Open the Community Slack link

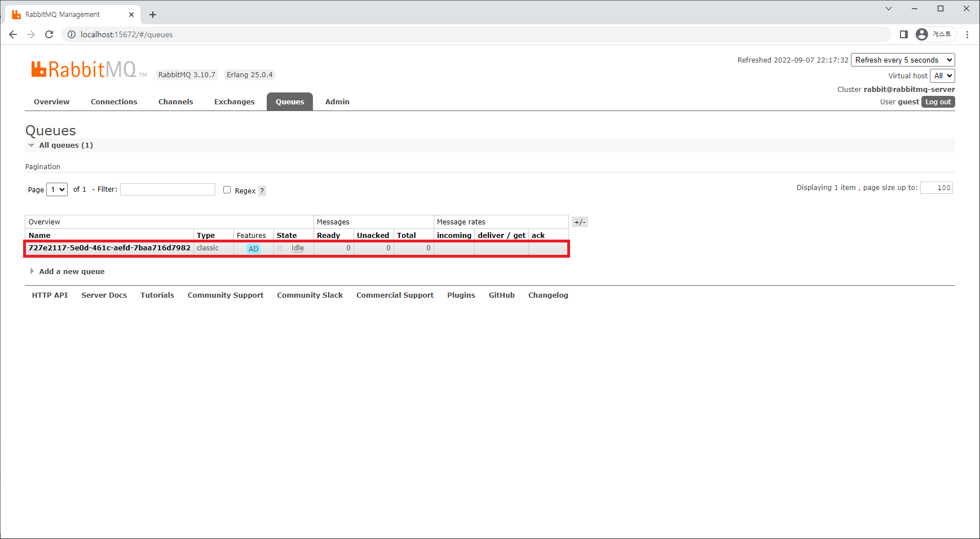pos(310,295)
